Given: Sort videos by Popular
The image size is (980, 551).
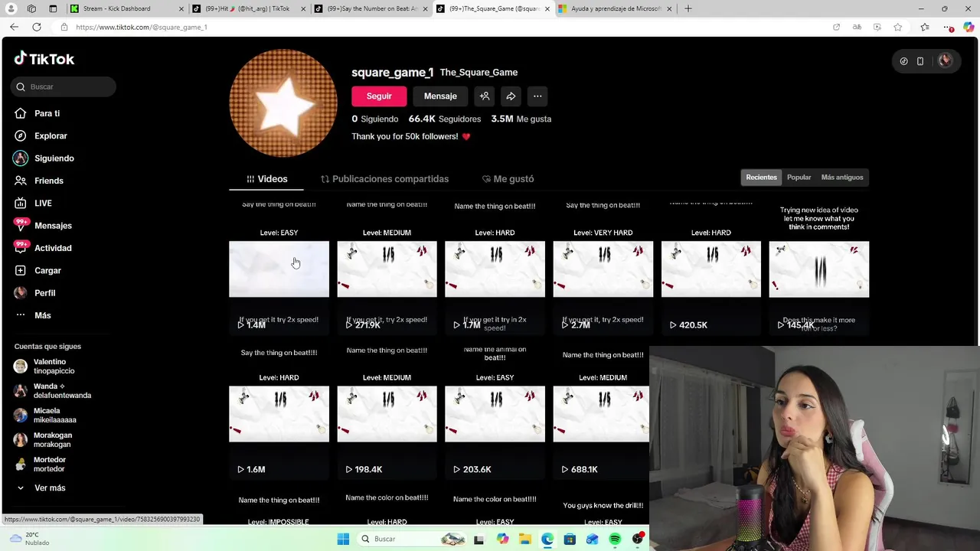Looking at the screenshot, I should (799, 178).
